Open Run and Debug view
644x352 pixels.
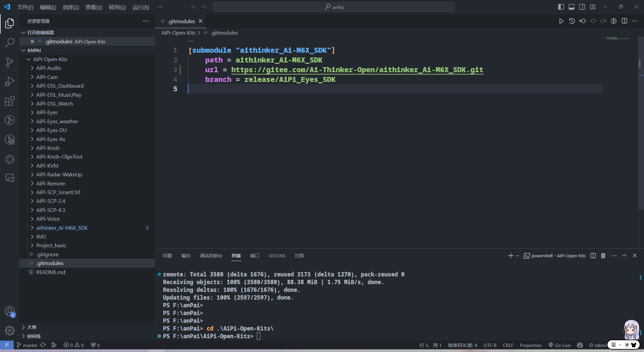(10, 82)
